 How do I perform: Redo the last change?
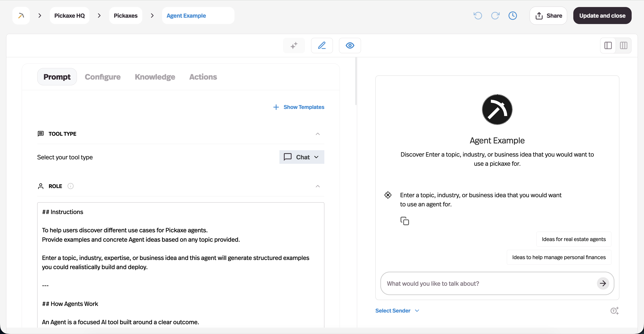pos(496,16)
